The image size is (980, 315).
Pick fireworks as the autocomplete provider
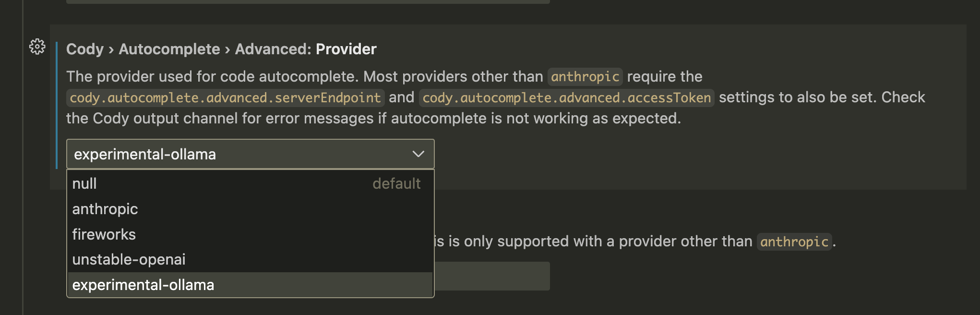(104, 234)
